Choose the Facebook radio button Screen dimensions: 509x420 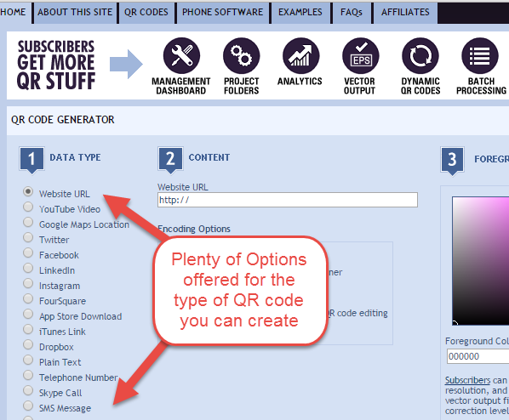[28, 253]
